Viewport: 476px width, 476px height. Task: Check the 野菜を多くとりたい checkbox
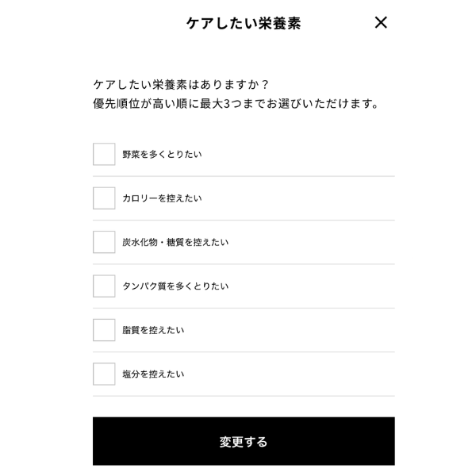pyautogui.click(x=104, y=154)
